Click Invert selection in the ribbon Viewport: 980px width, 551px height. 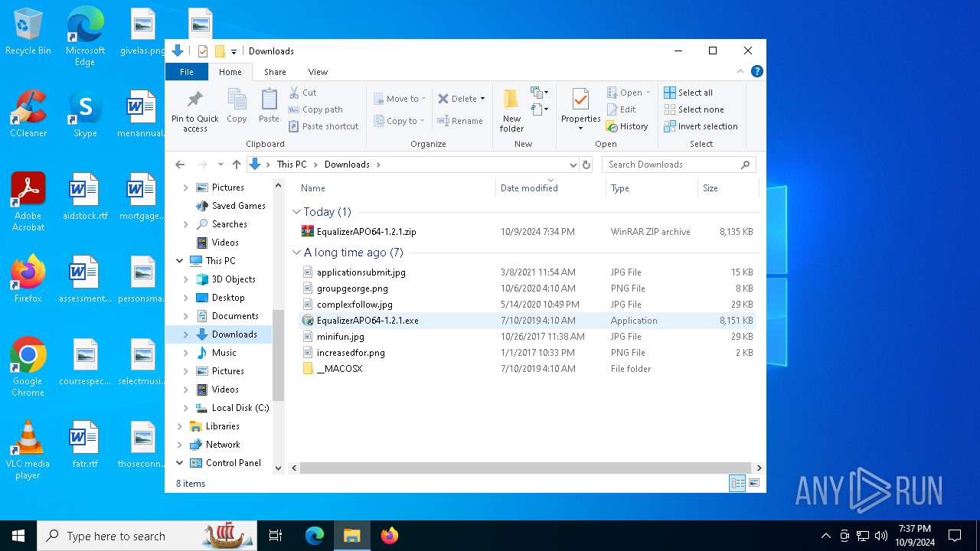[x=701, y=126]
